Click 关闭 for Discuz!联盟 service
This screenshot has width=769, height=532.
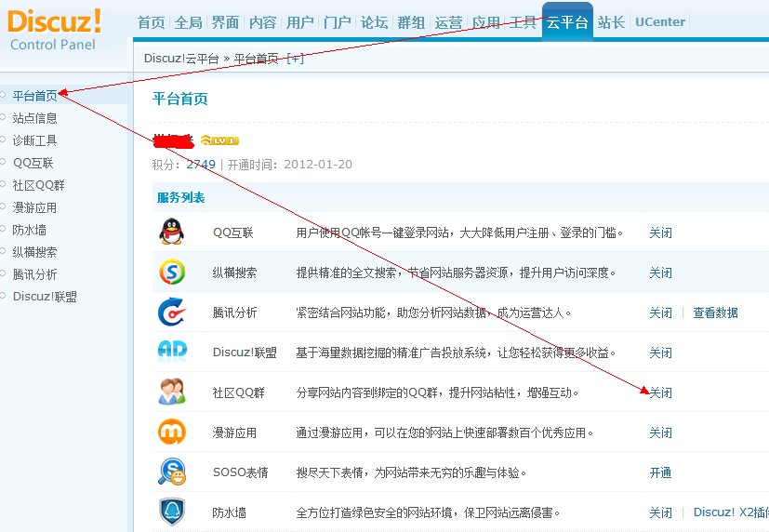pos(660,352)
